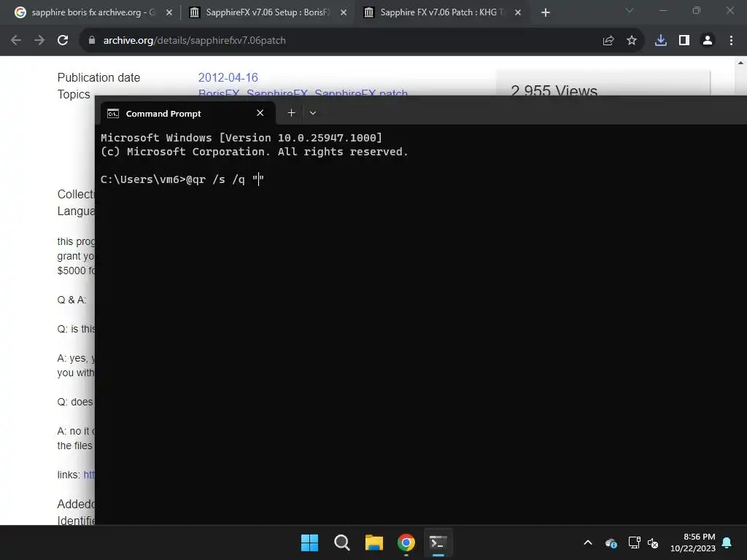Click scroll-up arrow on page scrollbar
This screenshot has width=747, height=560.
(x=740, y=63)
